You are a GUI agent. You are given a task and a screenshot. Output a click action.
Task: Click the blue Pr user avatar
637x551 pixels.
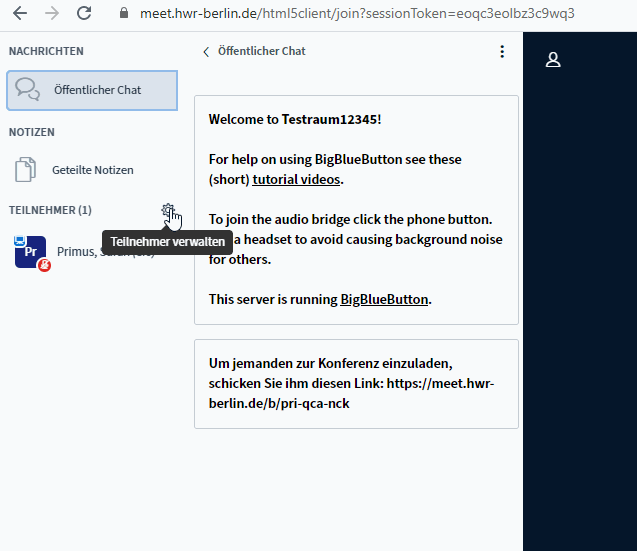tap(31, 253)
